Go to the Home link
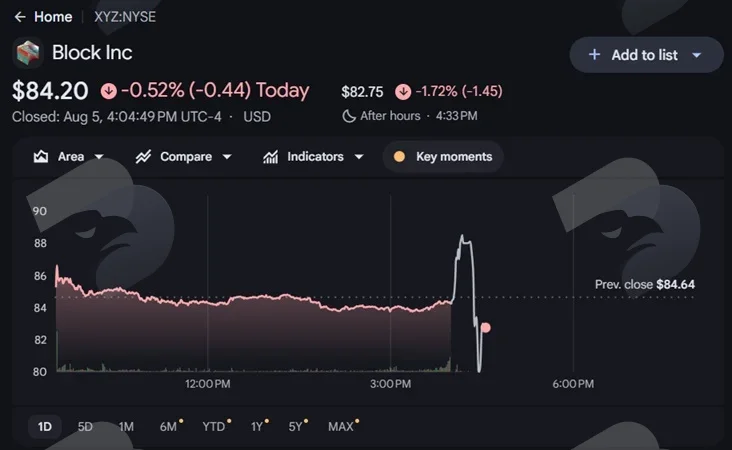732x450 pixels. point(53,17)
